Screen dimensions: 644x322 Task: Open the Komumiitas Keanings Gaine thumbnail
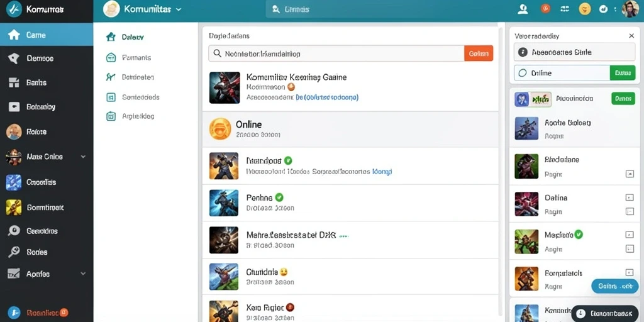[x=225, y=87]
